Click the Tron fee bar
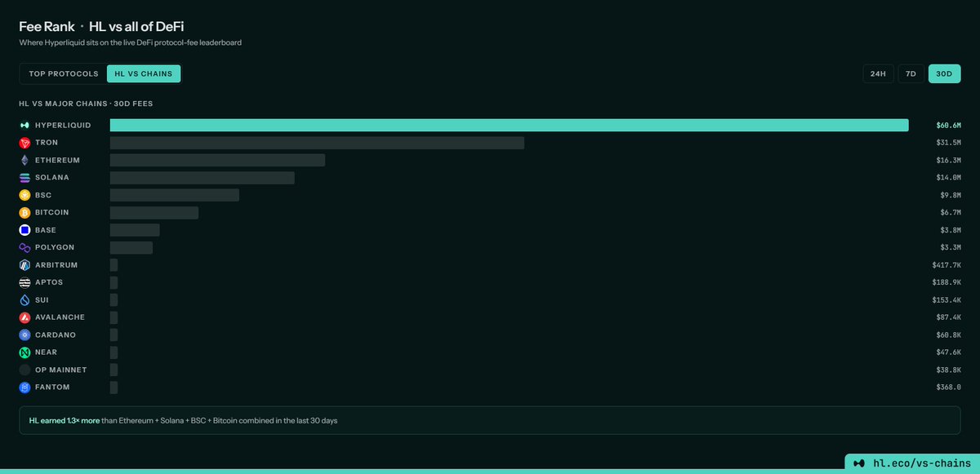Image resolution: width=980 pixels, height=474 pixels. point(317,143)
